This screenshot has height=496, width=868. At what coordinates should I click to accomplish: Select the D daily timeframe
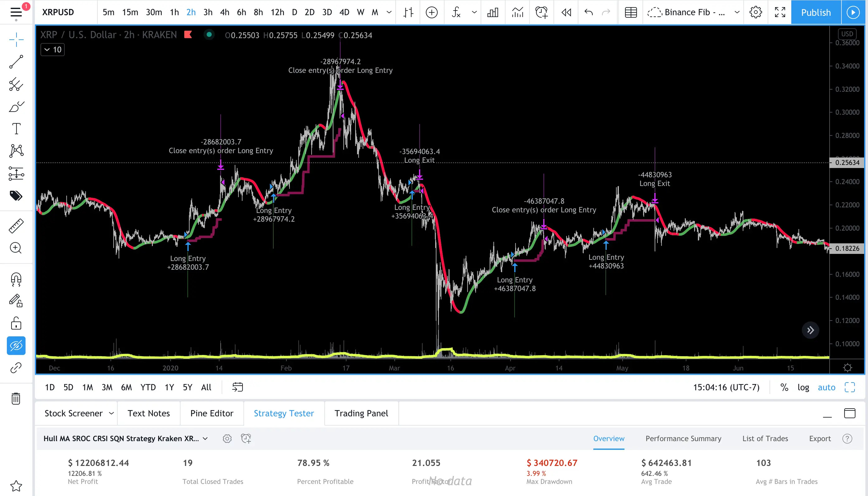tap(295, 12)
